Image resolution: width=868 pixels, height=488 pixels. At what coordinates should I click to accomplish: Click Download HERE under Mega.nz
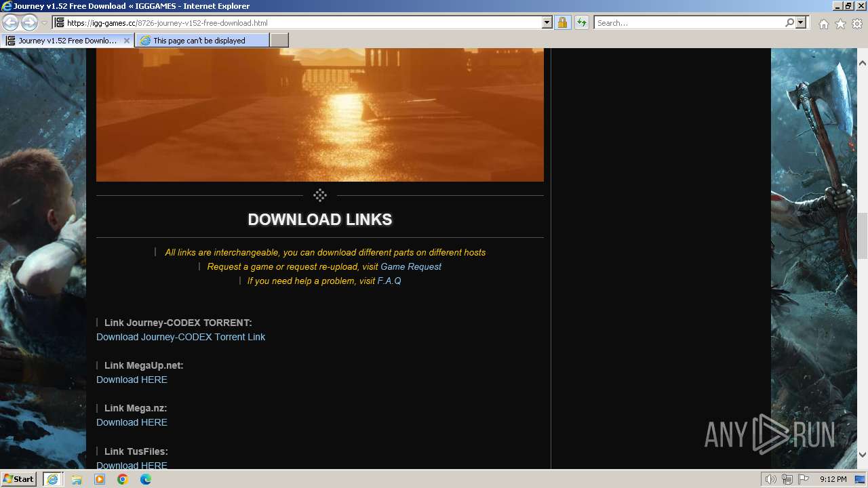tap(132, 422)
